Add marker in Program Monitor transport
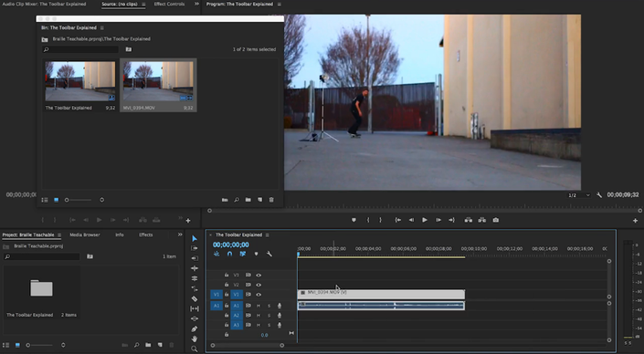The height and width of the screenshot is (354, 644). click(354, 220)
